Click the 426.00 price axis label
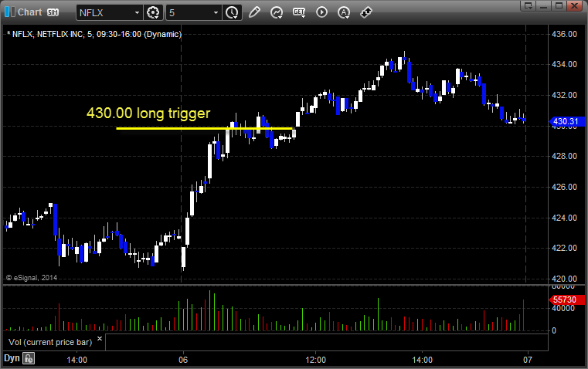Screen dimensions: 588x369 tap(564, 187)
